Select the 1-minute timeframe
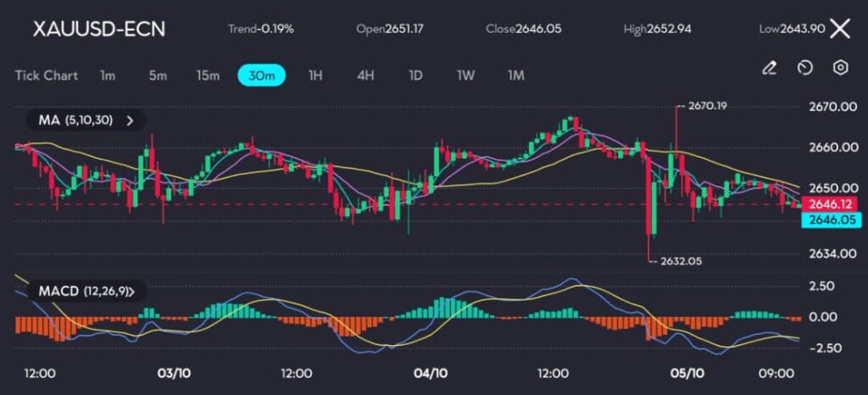The image size is (868, 395). 108,75
